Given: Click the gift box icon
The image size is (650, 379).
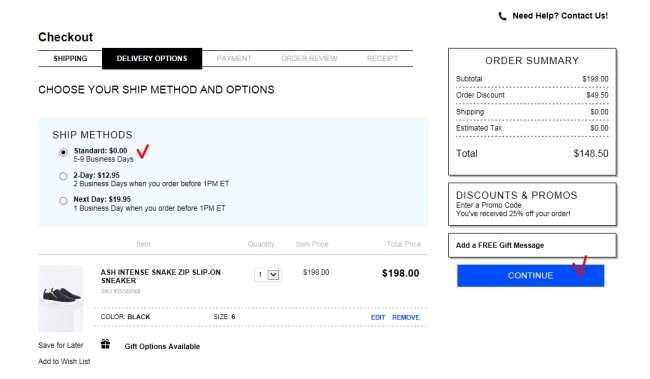Looking at the screenshot, I should point(105,344).
